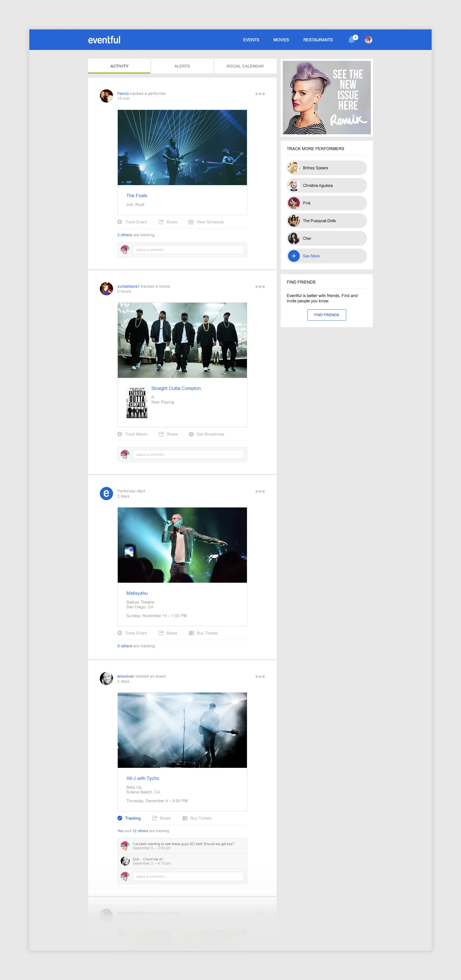Screen dimensions: 461x980
Task: Open The Foals concert photo
Action: pyautogui.click(x=182, y=148)
